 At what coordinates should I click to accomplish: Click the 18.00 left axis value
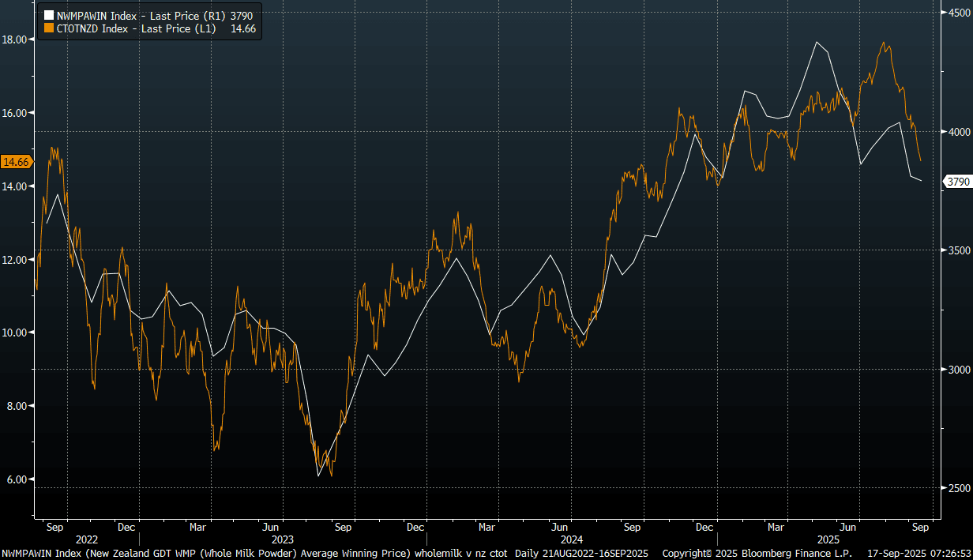tap(17, 39)
